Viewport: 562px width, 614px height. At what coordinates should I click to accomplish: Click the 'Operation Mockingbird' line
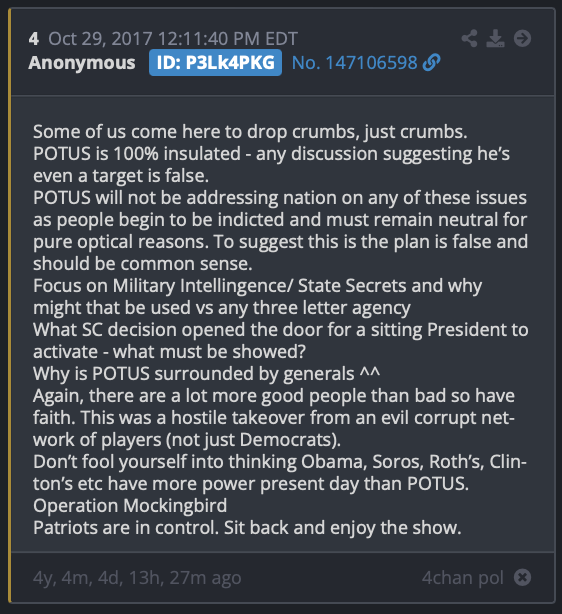(x=130, y=506)
